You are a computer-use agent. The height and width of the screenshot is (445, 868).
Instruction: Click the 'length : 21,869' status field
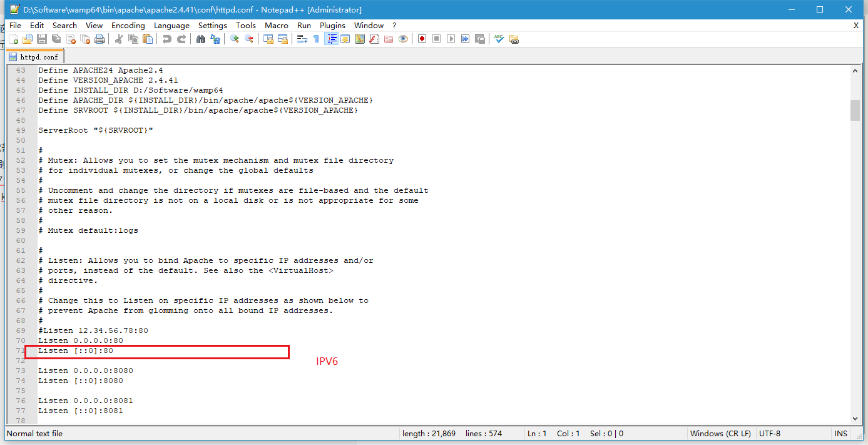[x=429, y=433]
